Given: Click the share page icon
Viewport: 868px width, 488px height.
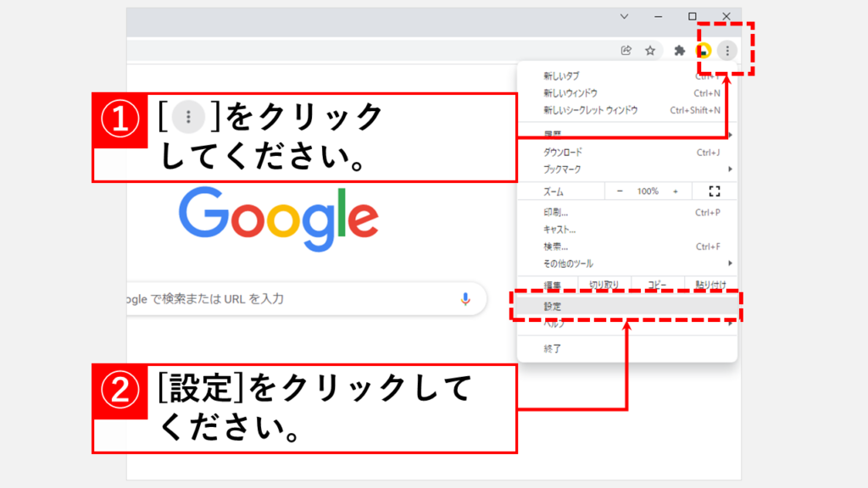Looking at the screenshot, I should tap(626, 51).
